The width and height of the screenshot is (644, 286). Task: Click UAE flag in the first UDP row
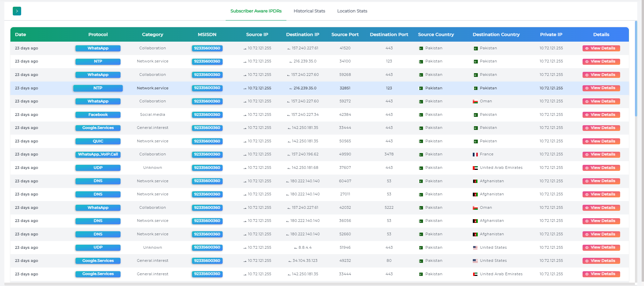tap(475, 168)
